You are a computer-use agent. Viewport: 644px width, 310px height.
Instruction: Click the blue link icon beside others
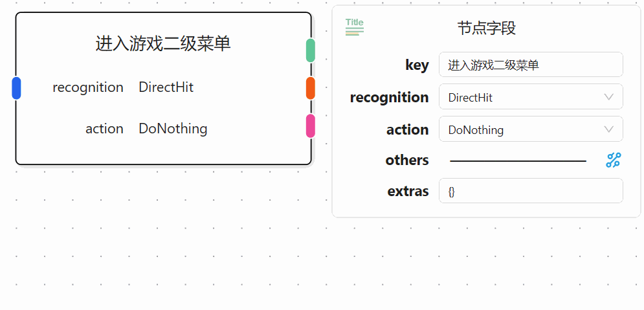click(613, 161)
